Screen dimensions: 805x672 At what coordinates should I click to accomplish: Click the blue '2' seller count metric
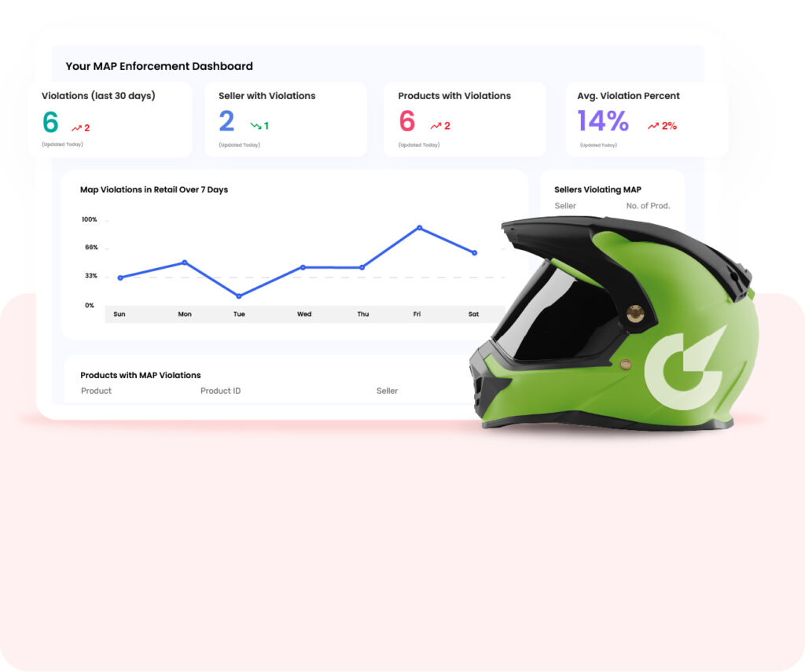(226, 122)
